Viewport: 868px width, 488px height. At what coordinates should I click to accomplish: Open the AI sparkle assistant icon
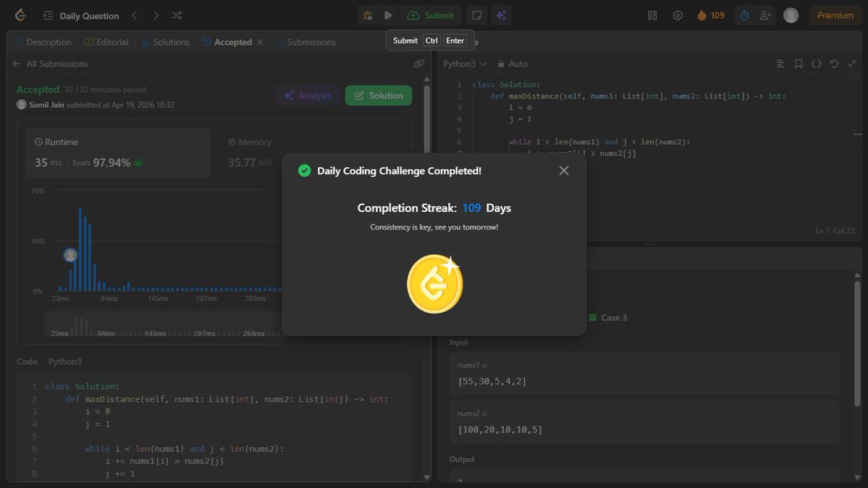[501, 15]
